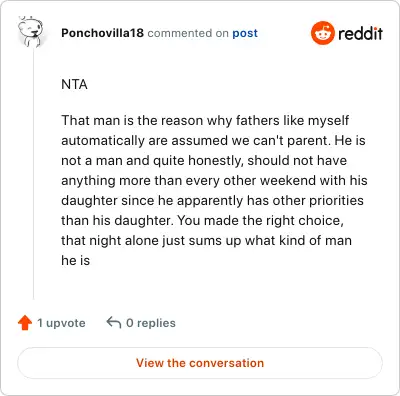Click the orange Reddit logo icon
Image resolution: width=400 pixels, height=396 pixels.
tap(322, 33)
